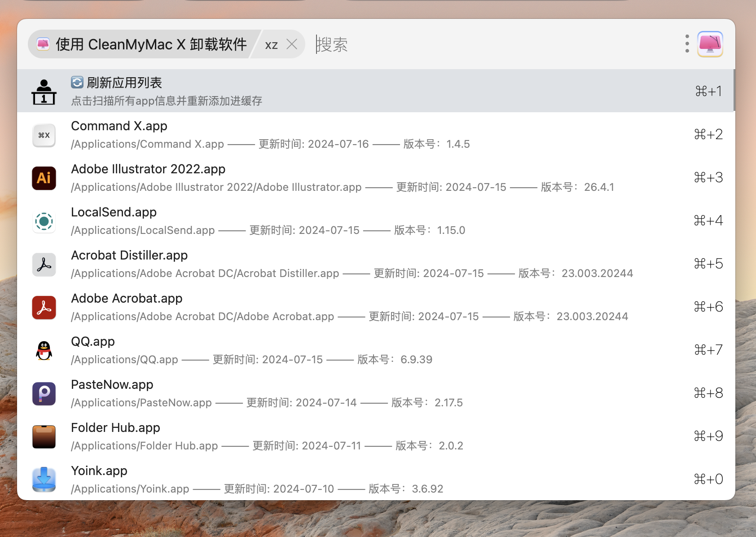Click the small CleanMyMac icon in the search tag

[43, 44]
